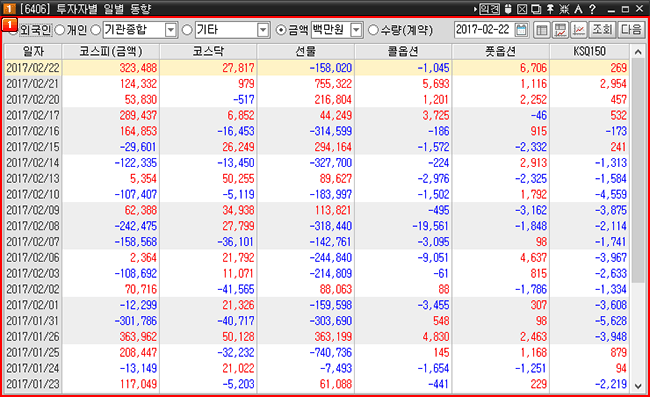The image size is (650, 397).
Task: Expand the 기관종합 dropdown
Action: point(170,30)
